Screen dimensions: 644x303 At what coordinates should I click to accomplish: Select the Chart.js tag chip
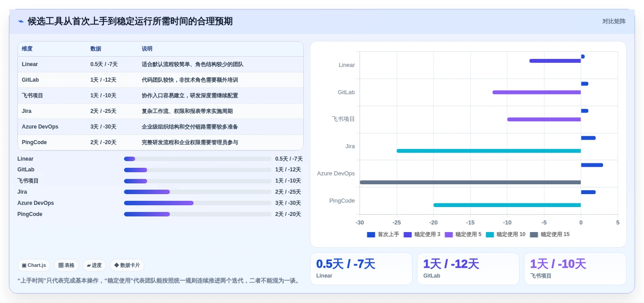click(x=34, y=265)
